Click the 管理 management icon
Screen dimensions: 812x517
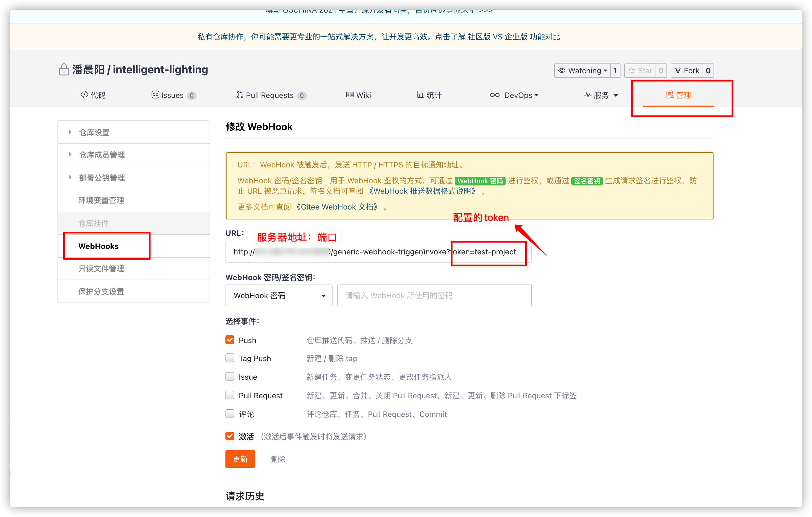[669, 95]
